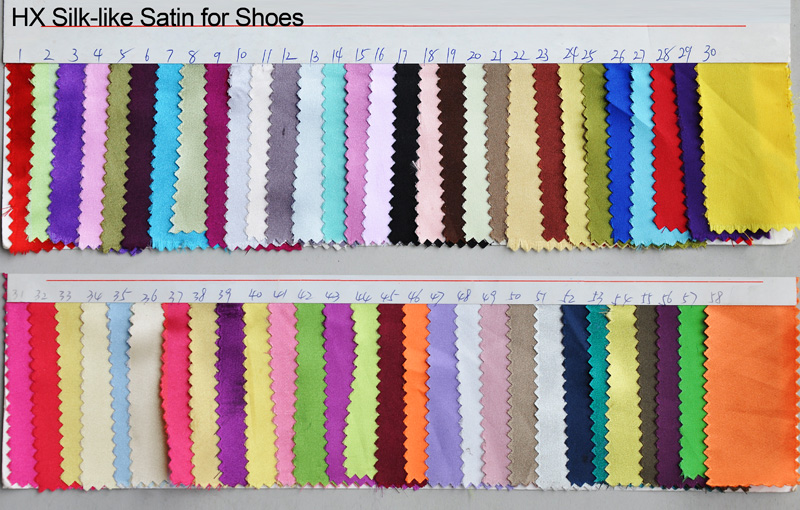
Task: Click the handwritten number 38 label
Action: pyautogui.click(x=199, y=295)
